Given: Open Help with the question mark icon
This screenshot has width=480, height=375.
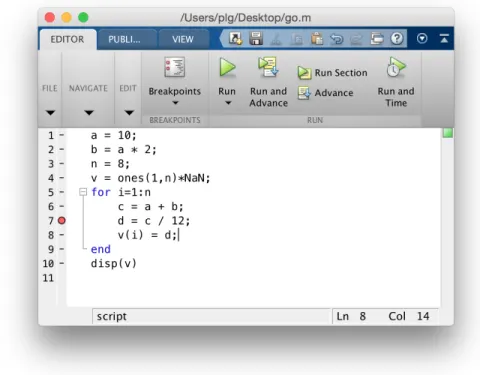Looking at the screenshot, I should (x=397, y=39).
